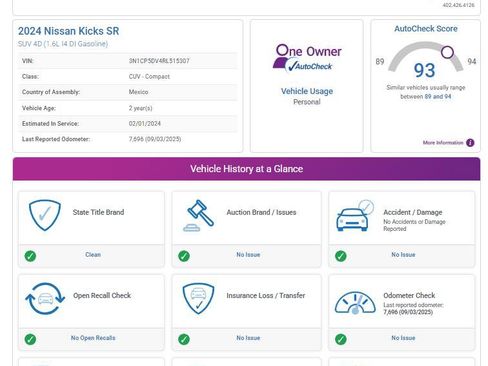Viewport: 488px width, 366px height.
Task: Click No Issue under Accident / Damage
Action: point(403,255)
